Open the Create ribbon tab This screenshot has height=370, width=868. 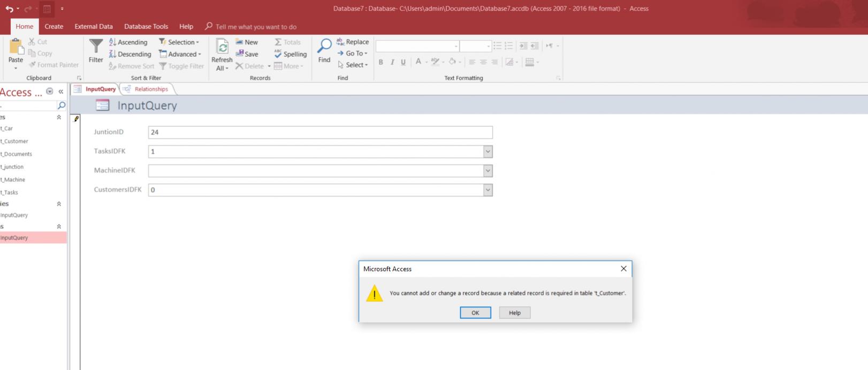[x=54, y=26]
